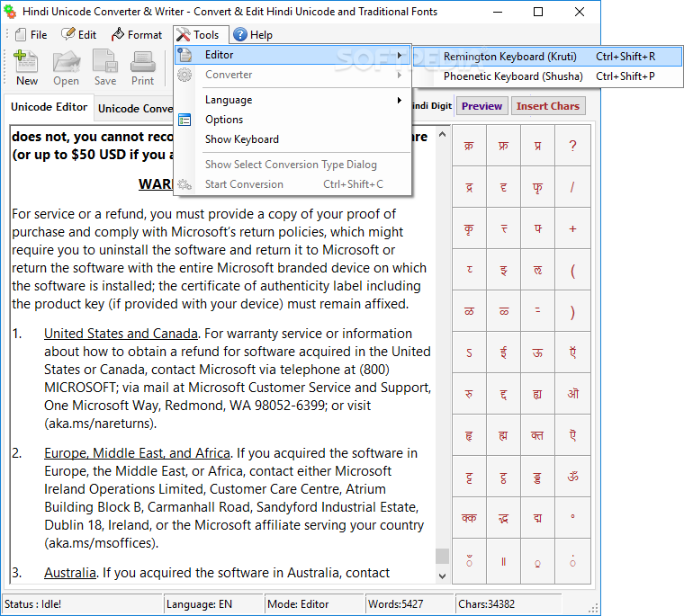Click the Converter gear icon in menu
Image resolution: width=684 pixels, height=616 pixels.
click(x=184, y=75)
